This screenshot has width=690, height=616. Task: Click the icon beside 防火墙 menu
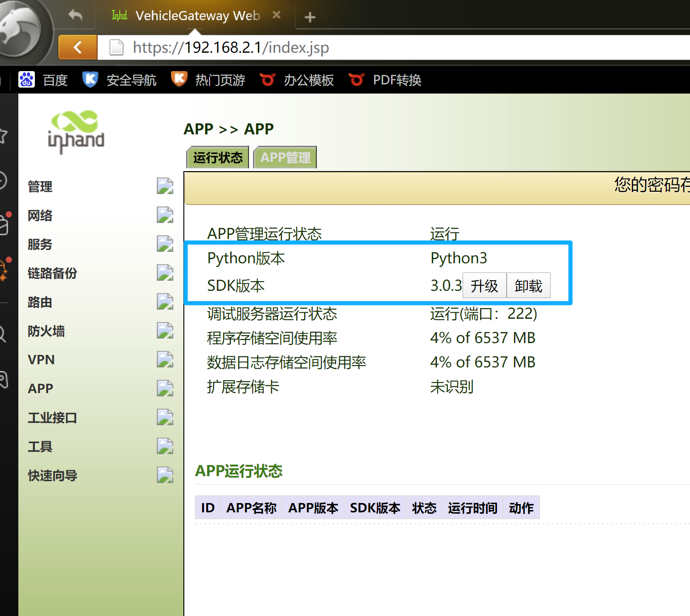click(165, 331)
